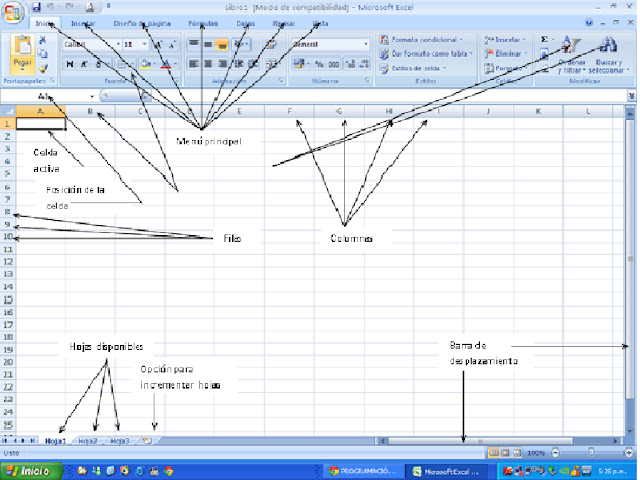Decrease font size with smaller A icon
This screenshot has width=640, height=480.
171,44
